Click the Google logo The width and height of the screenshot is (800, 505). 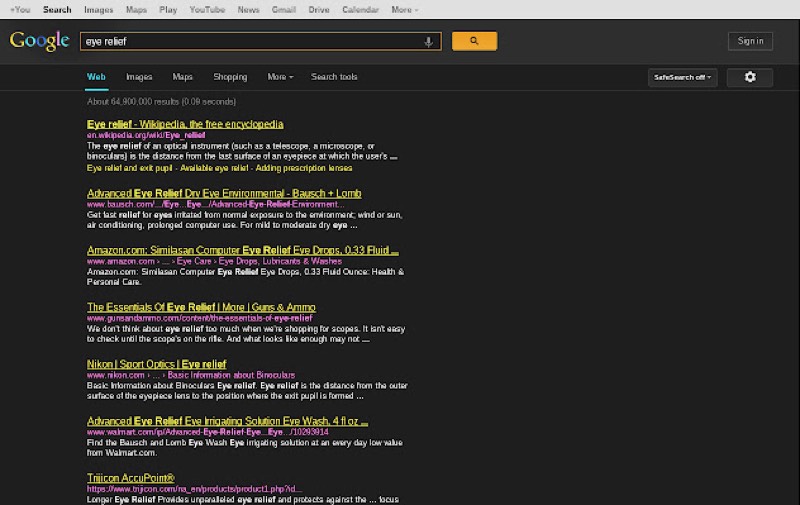(x=39, y=41)
